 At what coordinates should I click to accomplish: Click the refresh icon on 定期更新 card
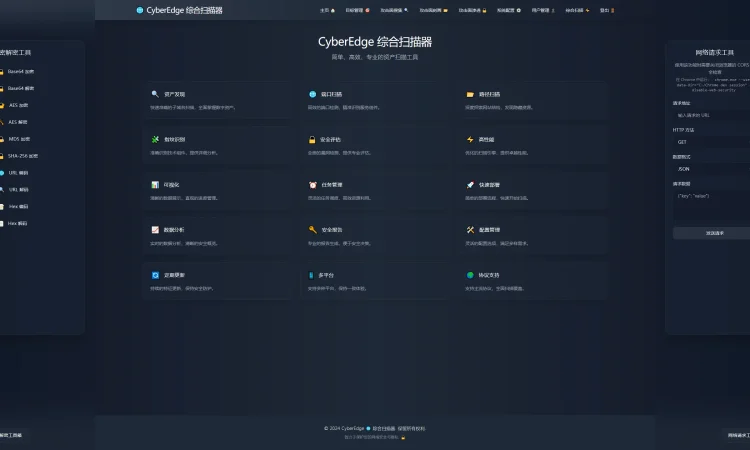155,275
